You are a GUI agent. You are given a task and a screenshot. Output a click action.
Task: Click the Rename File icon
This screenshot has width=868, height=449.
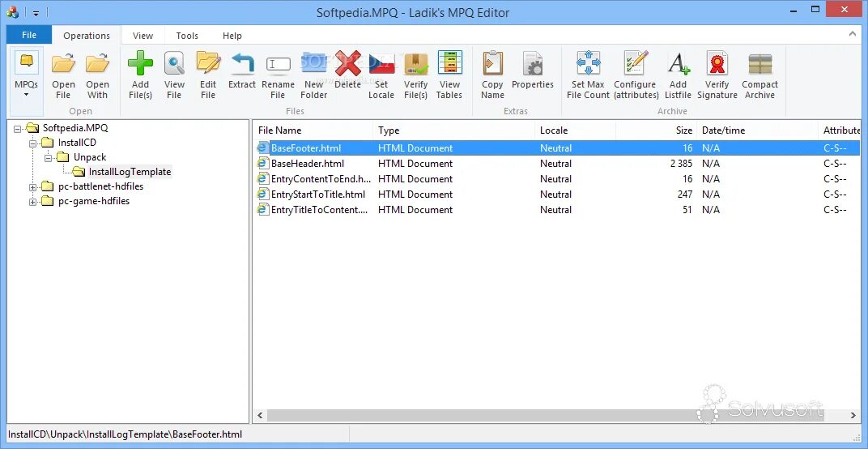click(x=278, y=64)
